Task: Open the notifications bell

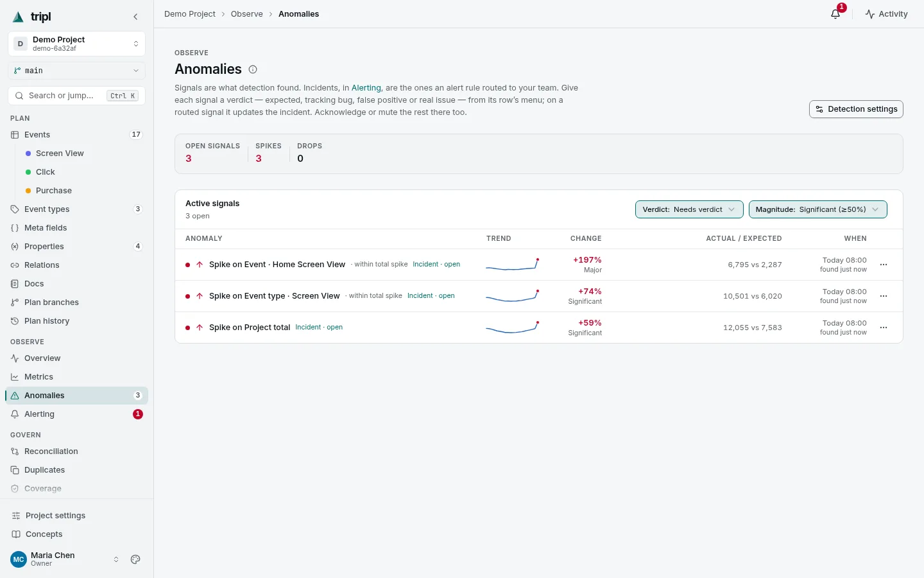Action: click(x=835, y=13)
